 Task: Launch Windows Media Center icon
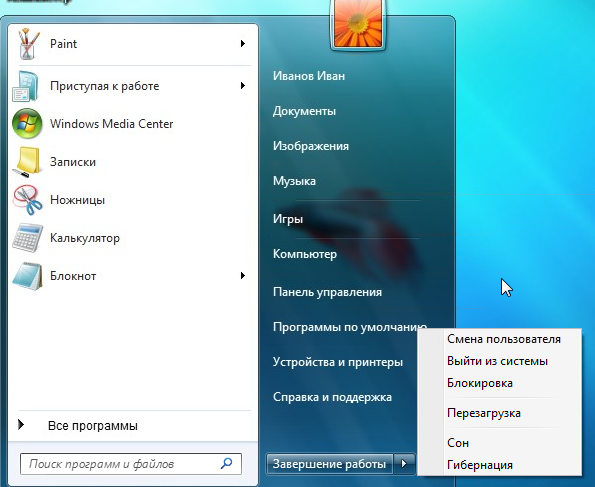(x=27, y=124)
